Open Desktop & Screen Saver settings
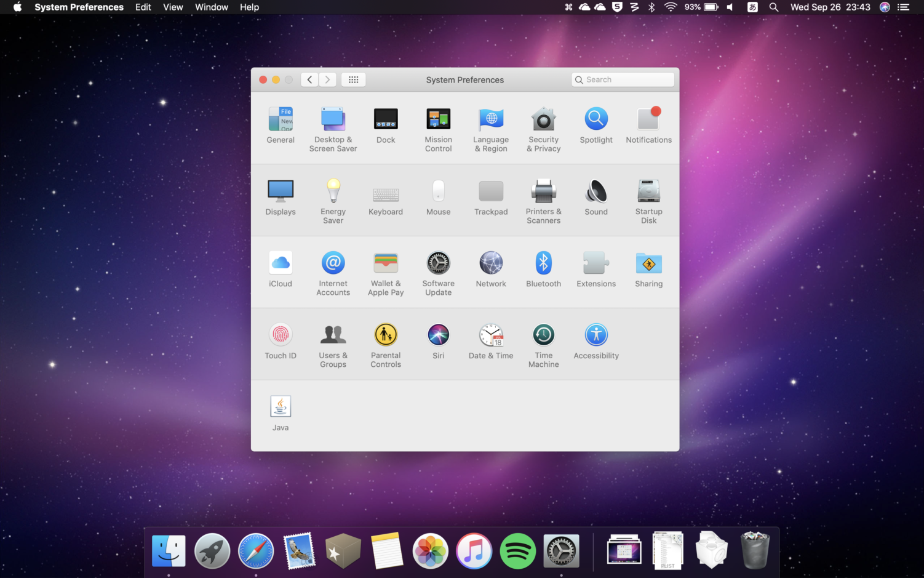 click(x=333, y=129)
